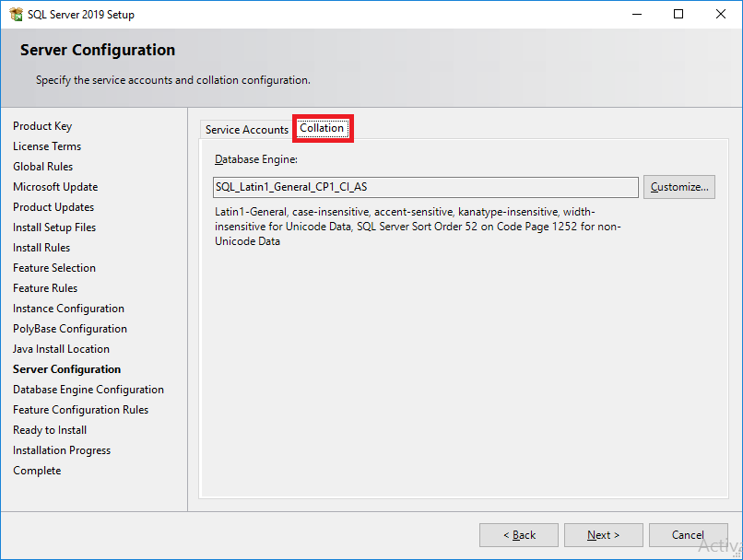The image size is (743, 560).
Task: Select License Terms step in sidebar
Action: pyautogui.click(x=47, y=146)
